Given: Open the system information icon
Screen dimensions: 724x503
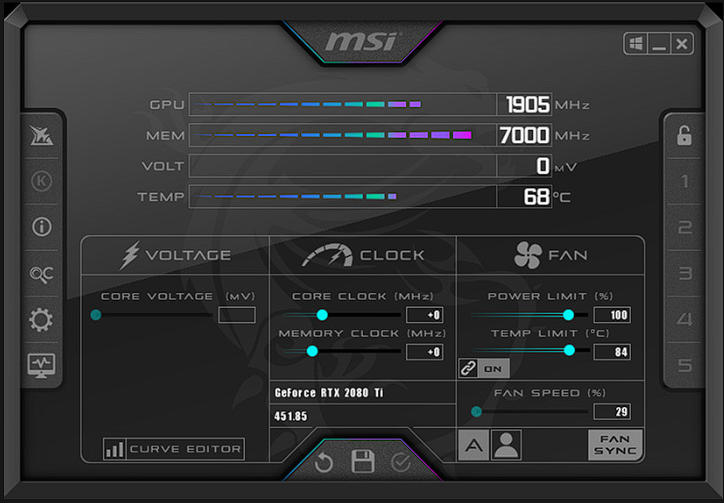Looking at the screenshot, I should pos(42,227).
